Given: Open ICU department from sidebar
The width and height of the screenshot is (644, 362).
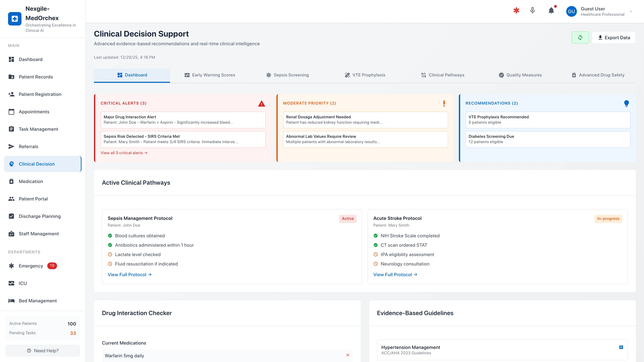Looking at the screenshot, I should tap(23, 283).
